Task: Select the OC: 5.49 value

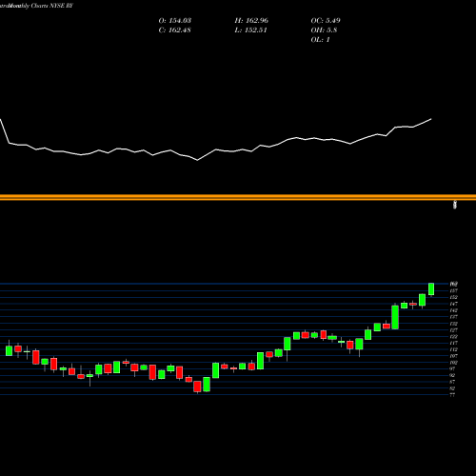Action: tap(326, 21)
